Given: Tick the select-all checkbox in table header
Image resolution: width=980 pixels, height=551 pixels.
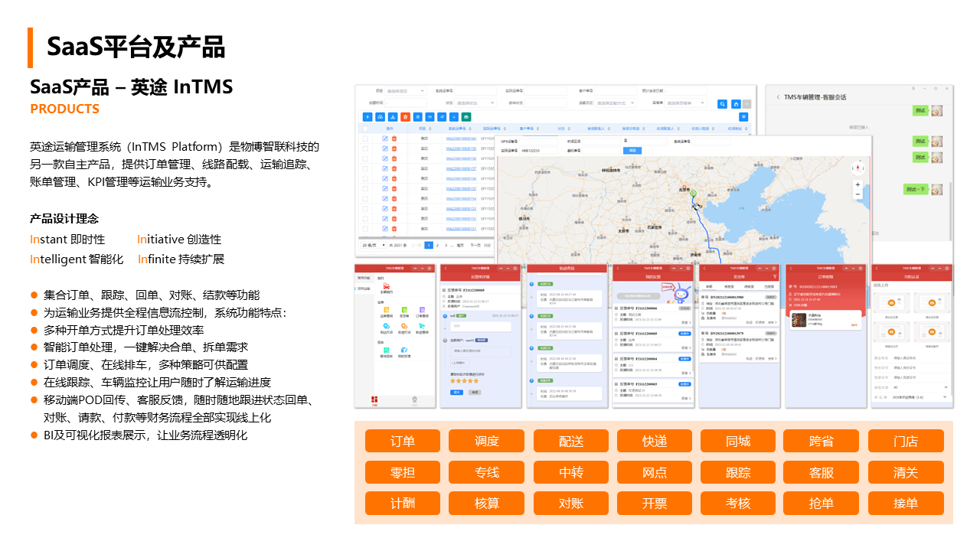Looking at the screenshot, I should click(365, 129).
